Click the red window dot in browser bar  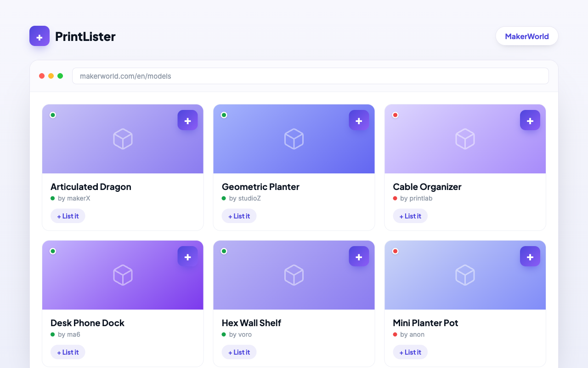pyautogui.click(x=42, y=76)
